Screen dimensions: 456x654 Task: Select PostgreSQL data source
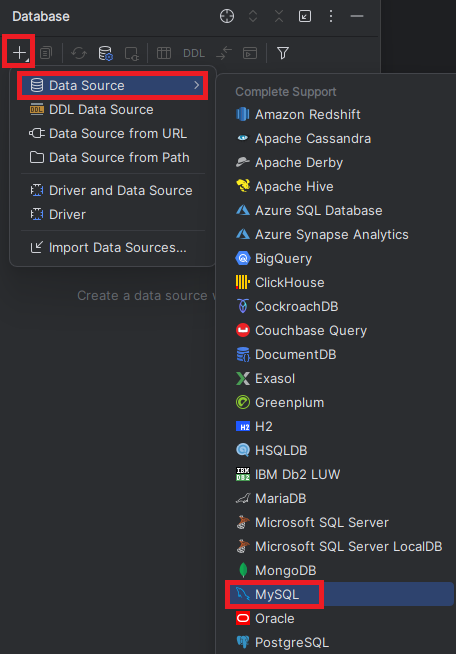click(340, 642)
